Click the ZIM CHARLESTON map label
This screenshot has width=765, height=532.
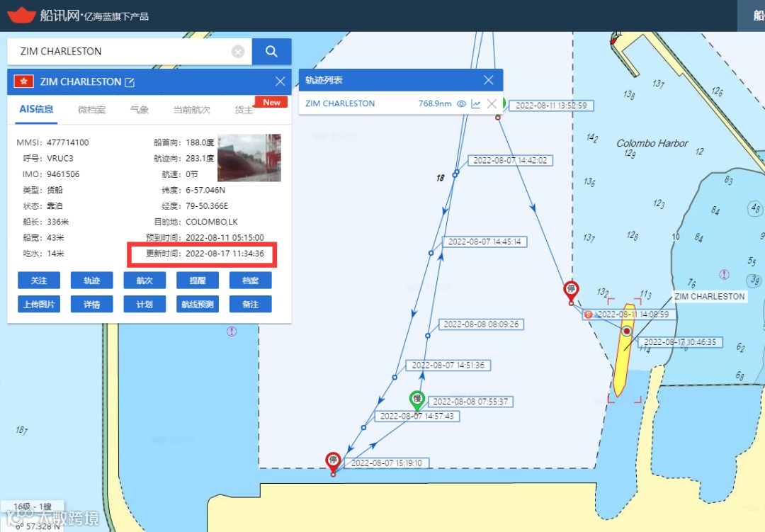(x=709, y=296)
